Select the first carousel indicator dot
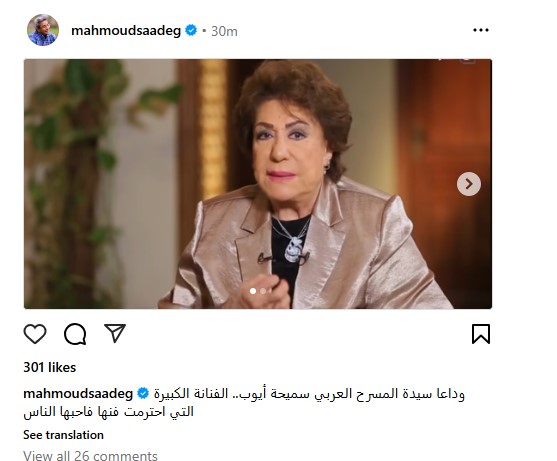 pos(253,291)
